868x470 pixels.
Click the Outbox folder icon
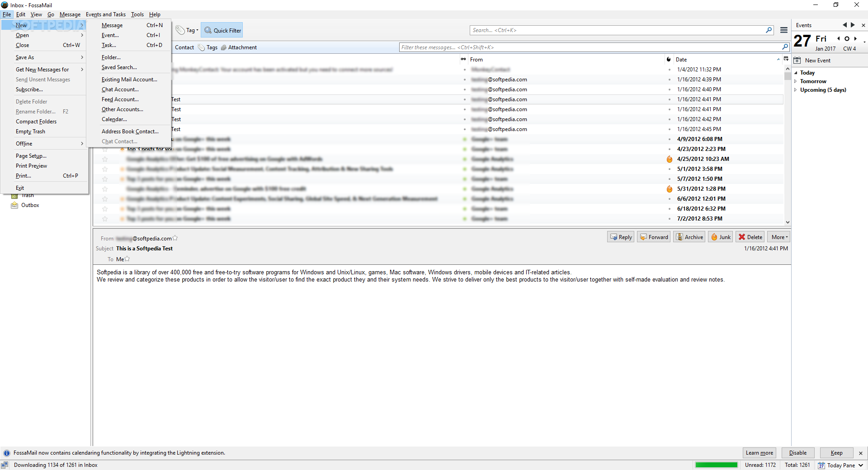(14, 205)
